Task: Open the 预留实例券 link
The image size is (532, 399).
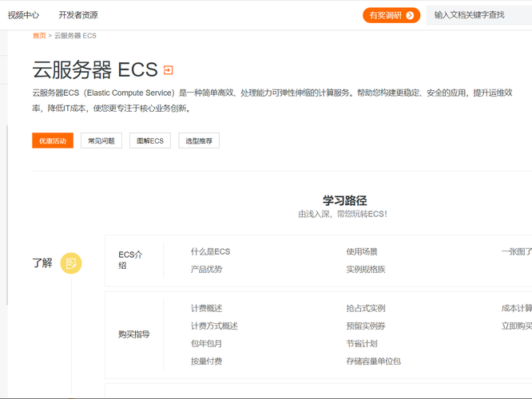Action: pos(366,326)
